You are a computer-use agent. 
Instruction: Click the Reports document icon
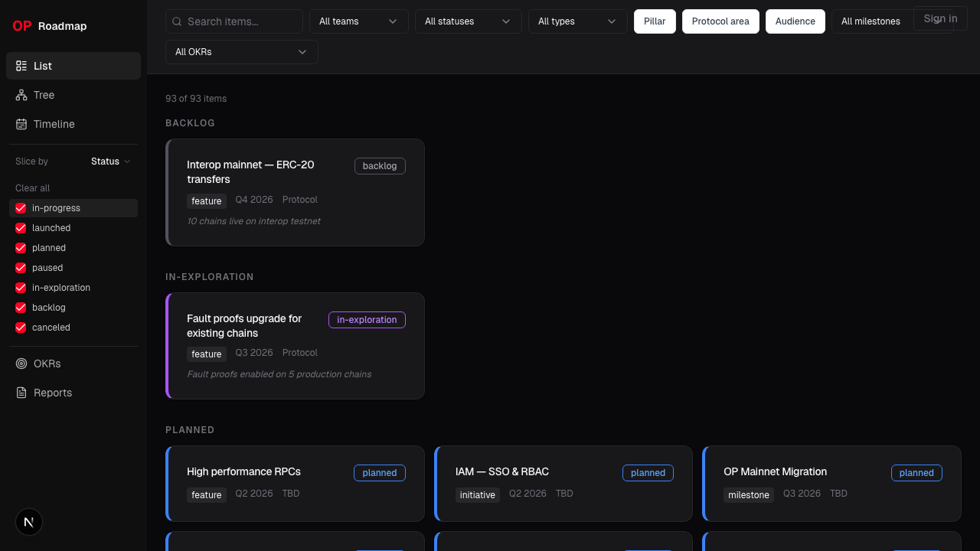click(21, 393)
